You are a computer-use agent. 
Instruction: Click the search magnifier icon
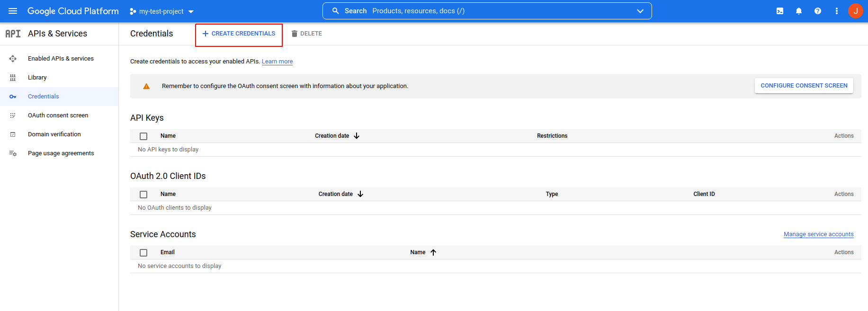click(x=335, y=11)
